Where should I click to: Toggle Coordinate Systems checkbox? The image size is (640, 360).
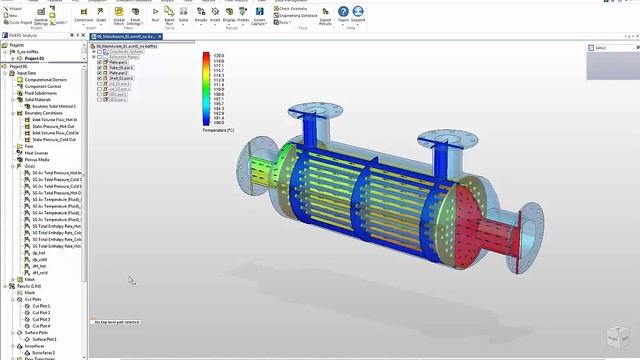100,52
